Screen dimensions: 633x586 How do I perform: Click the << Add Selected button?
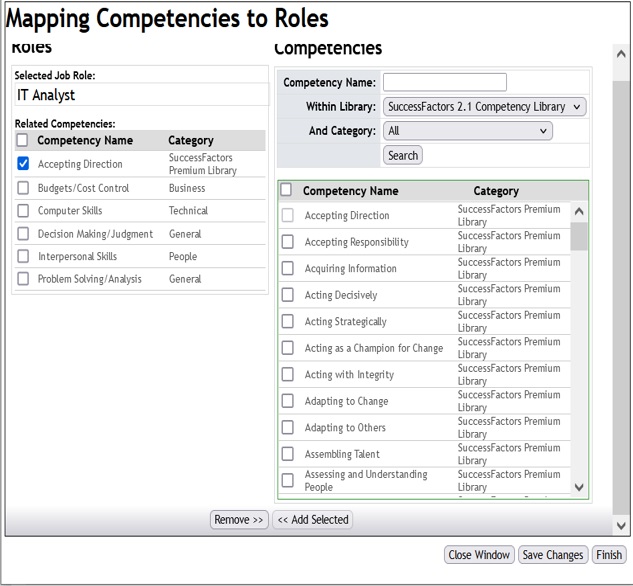click(x=313, y=519)
